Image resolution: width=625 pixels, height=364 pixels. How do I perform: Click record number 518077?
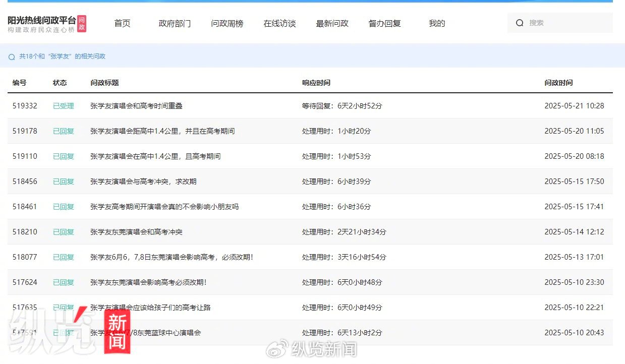click(25, 257)
